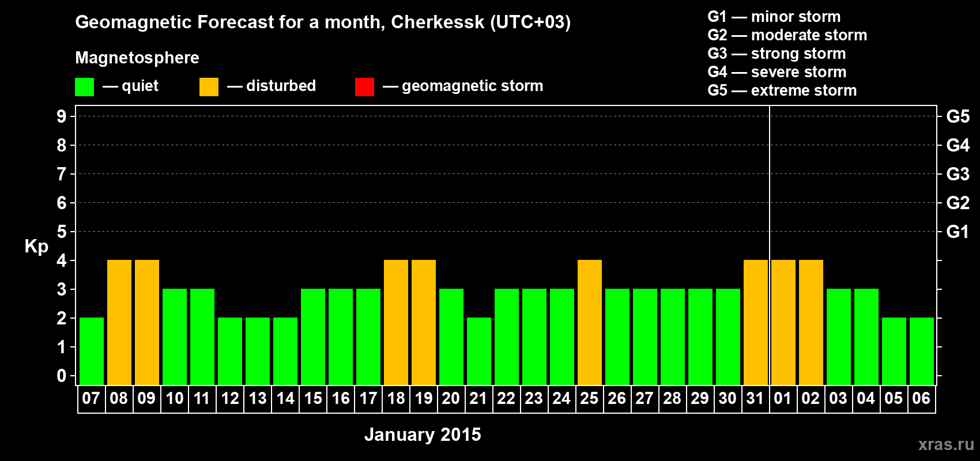Click the G3 right axis label
This screenshot has height=461, width=980.
958,174
